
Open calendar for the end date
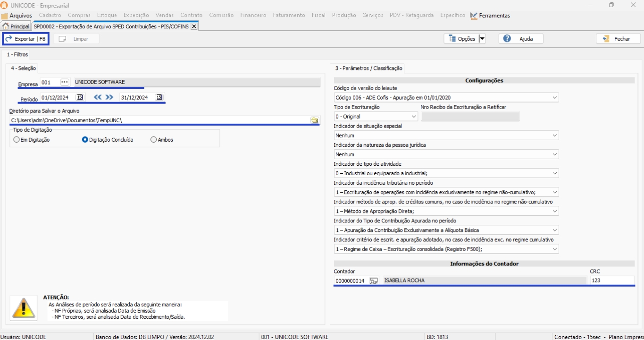(x=160, y=97)
